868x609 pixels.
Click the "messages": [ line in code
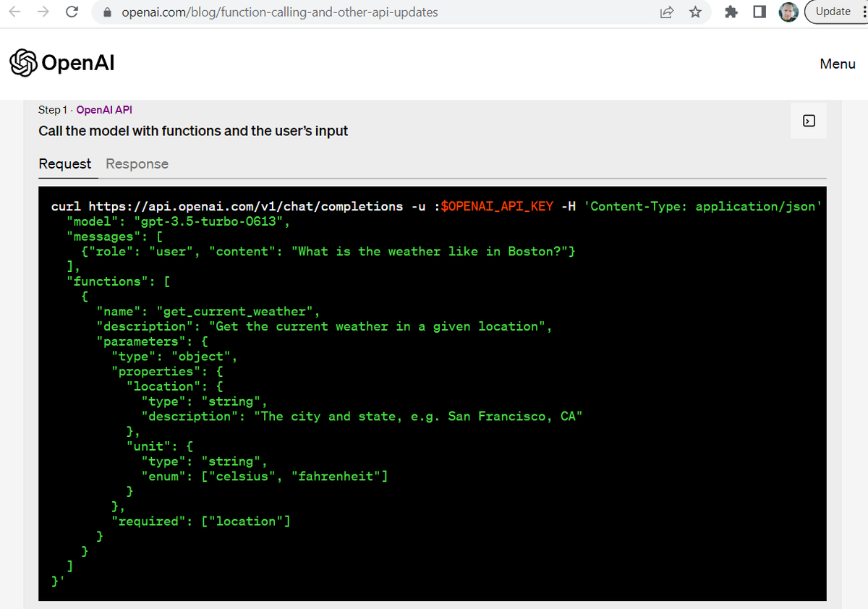click(114, 237)
